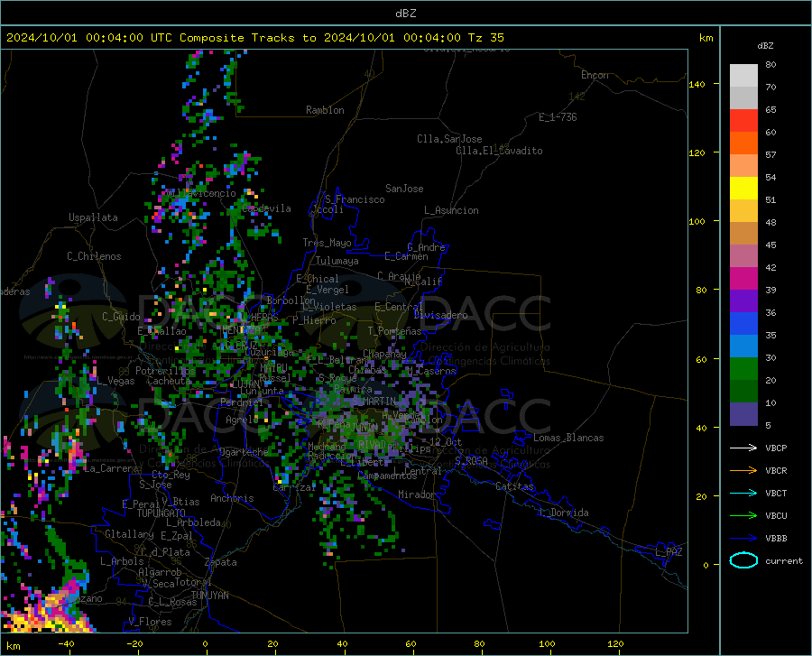Image resolution: width=812 pixels, height=656 pixels.
Task: Click the cyan 'current' ellipse legend icon
Action: coord(743,560)
